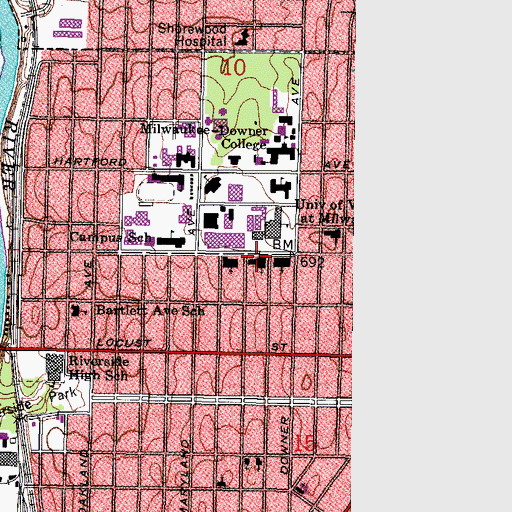Select the 692 elevation number
512x512 pixels.
pos(312,262)
